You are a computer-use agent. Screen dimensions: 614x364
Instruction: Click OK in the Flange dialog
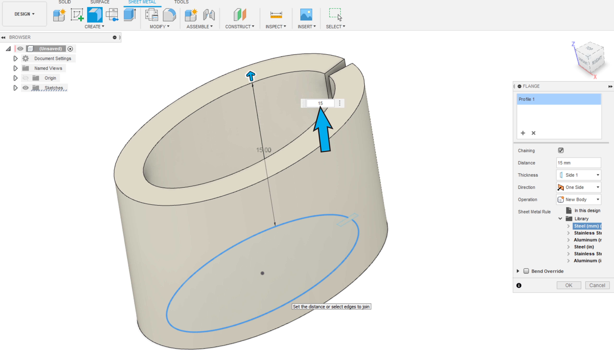point(569,285)
